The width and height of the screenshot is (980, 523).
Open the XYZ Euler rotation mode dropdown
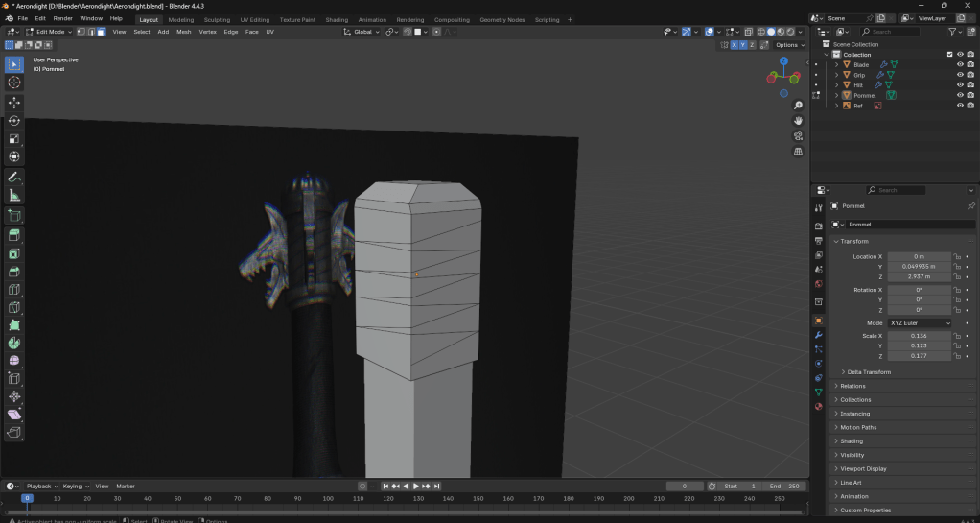(920, 323)
